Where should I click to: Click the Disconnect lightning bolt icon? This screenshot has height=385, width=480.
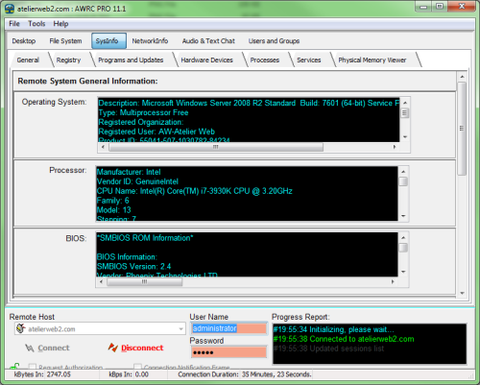coord(113,348)
